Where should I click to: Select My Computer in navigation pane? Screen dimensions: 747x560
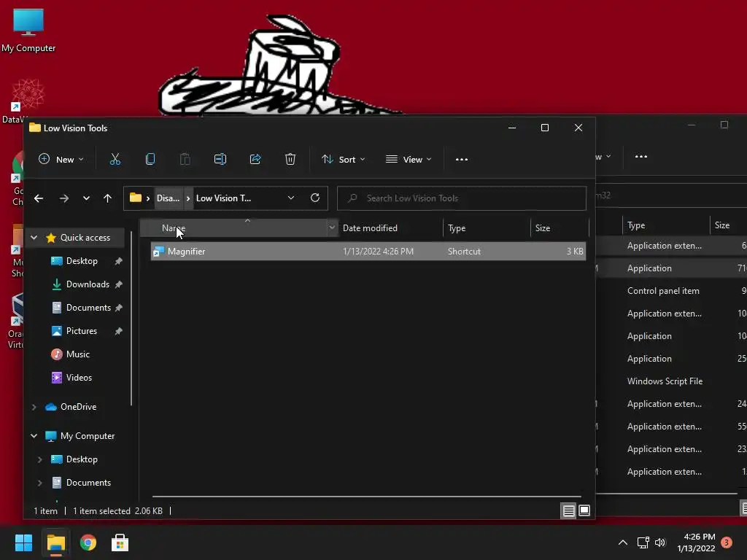(x=88, y=436)
